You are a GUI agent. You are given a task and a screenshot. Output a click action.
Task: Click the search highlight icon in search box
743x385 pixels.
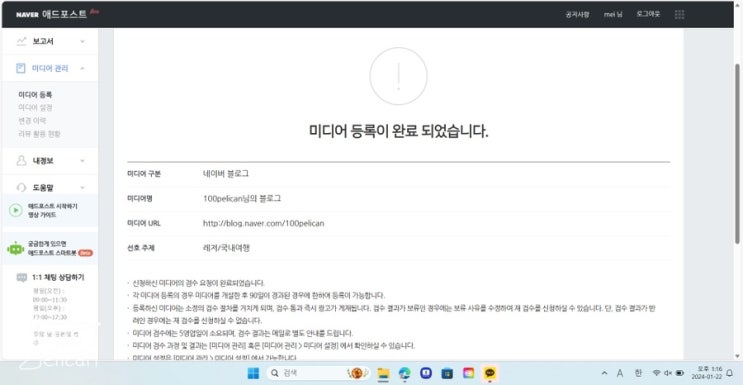coord(358,373)
